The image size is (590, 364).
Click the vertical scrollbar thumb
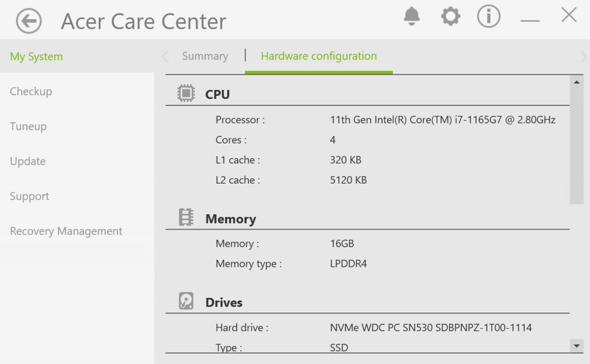click(x=577, y=146)
